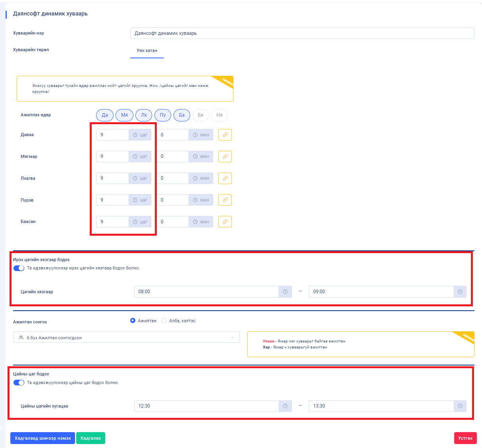Viewport: 482px width, 448px height.
Task: Click Пүрэв minutes input field
Action: pyautogui.click(x=173, y=200)
